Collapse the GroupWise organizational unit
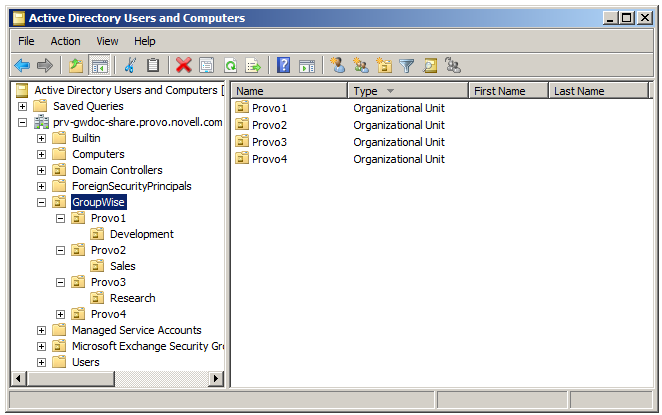This screenshot has height=415, width=662. coord(41,203)
